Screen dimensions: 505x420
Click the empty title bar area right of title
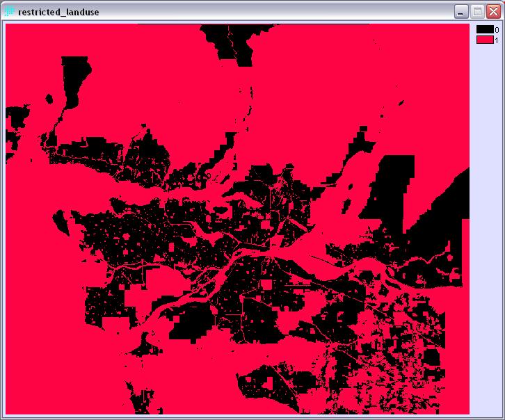(x=278, y=12)
